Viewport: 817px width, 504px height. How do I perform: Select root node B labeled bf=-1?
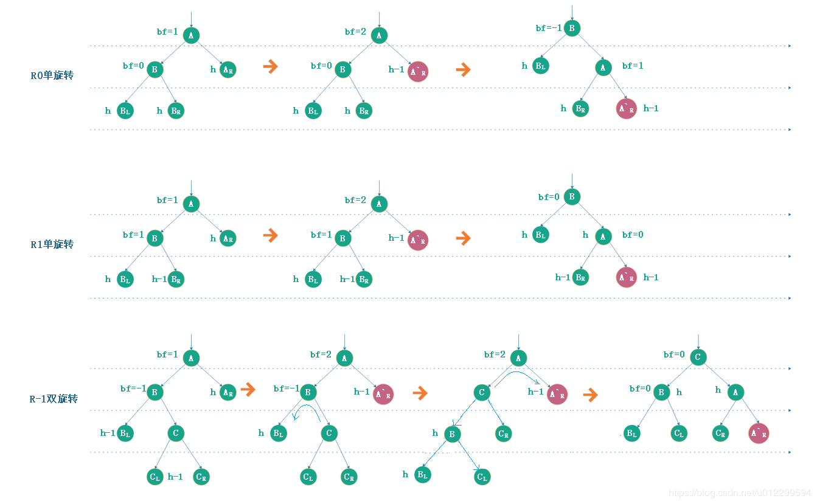(x=572, y=28)
